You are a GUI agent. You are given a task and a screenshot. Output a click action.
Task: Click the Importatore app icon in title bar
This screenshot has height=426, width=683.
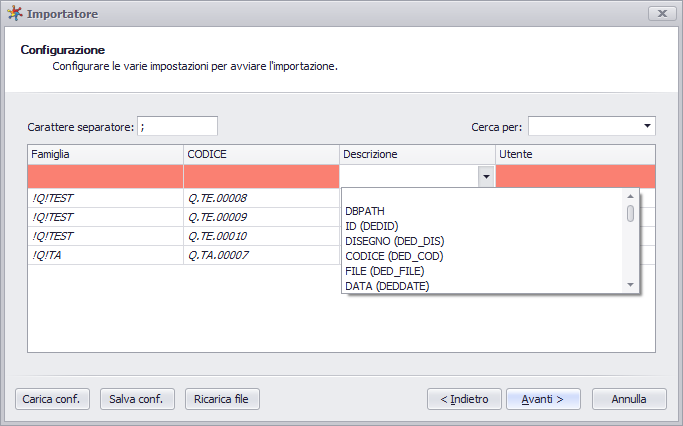14,14
